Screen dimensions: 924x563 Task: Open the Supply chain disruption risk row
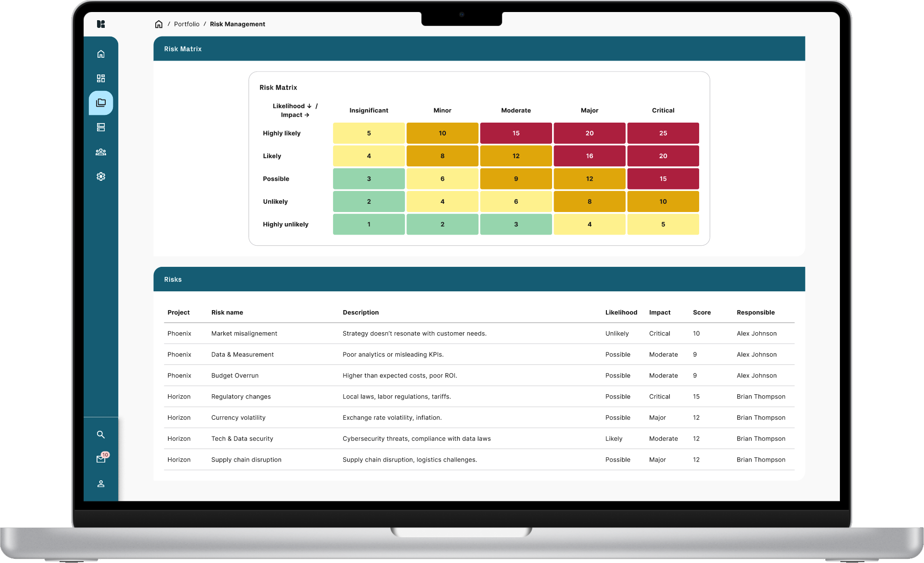click(x=246, y=460)
